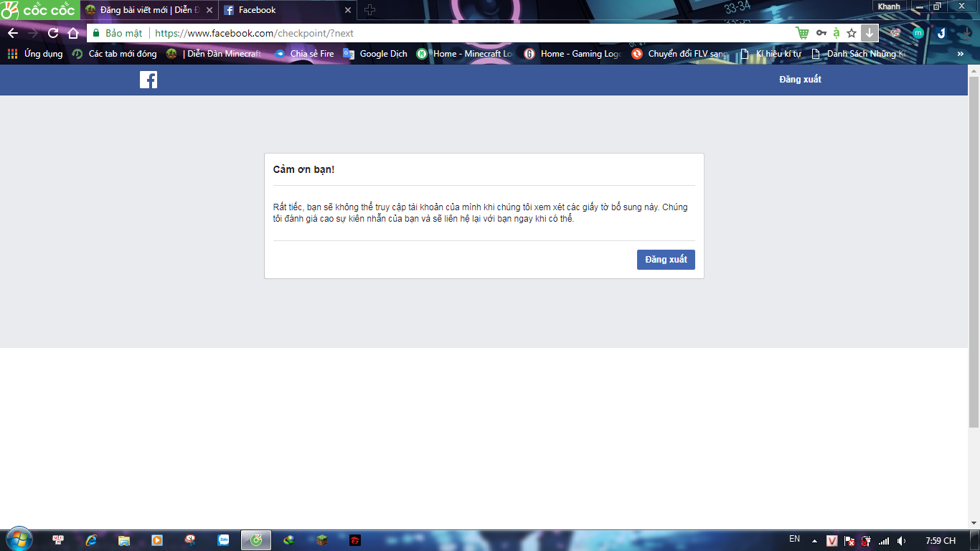Click the 'Cảm ơn bạn!' heading text
This screenshot has height=551, width=980.
pyautogui.click(x=303, y=170)
